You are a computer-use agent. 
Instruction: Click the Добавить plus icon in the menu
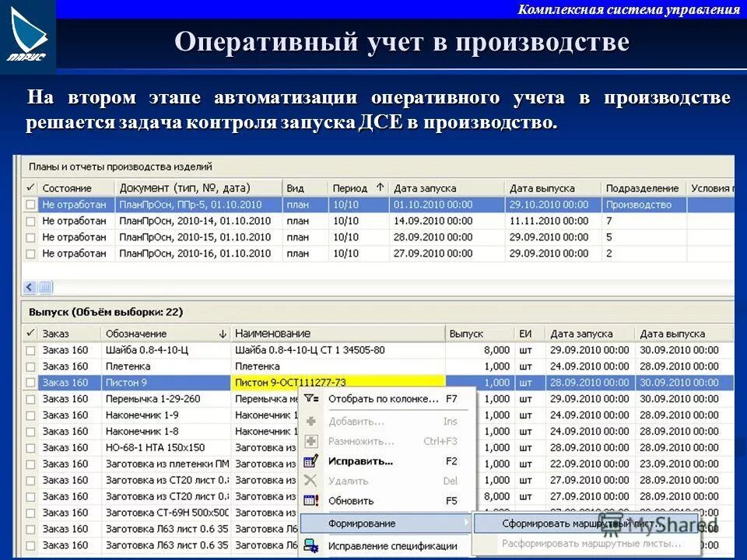click(x=310, y=422)
